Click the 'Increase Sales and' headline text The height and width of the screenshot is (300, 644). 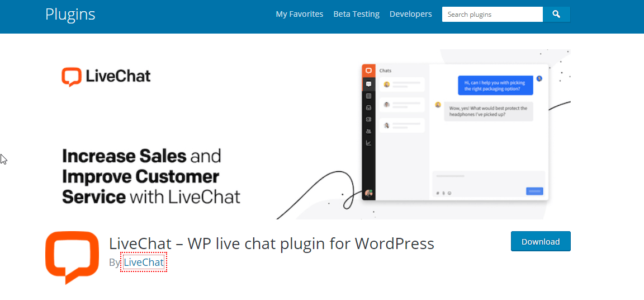coord(141,156)
